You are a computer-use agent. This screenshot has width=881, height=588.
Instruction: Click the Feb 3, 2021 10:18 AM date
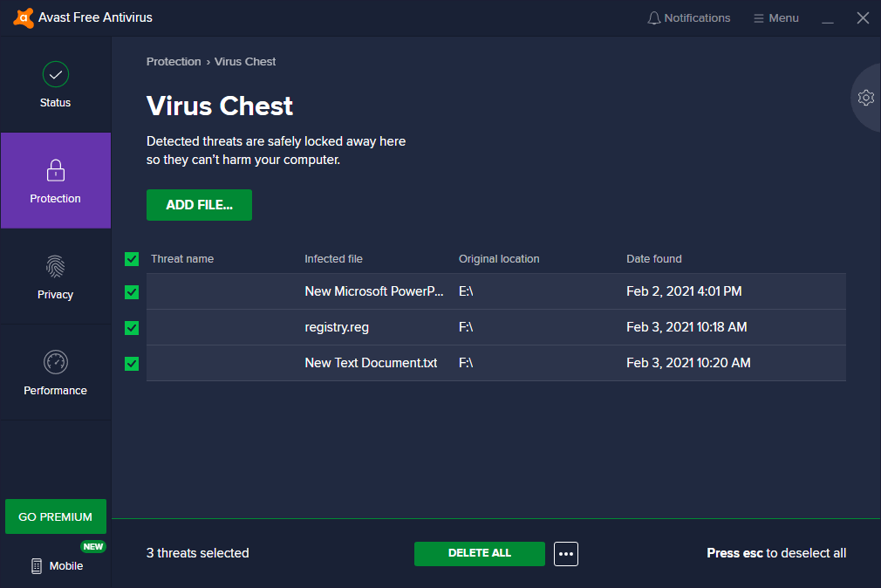click(686, 327)
